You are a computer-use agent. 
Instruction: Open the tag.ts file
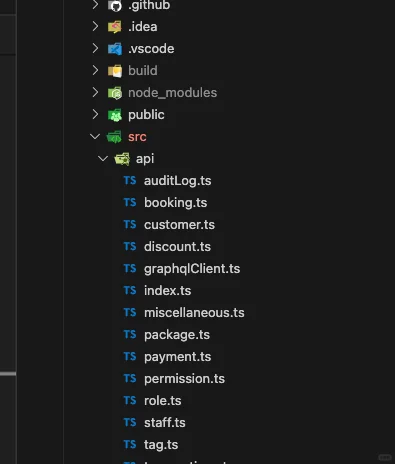(161, 445)
